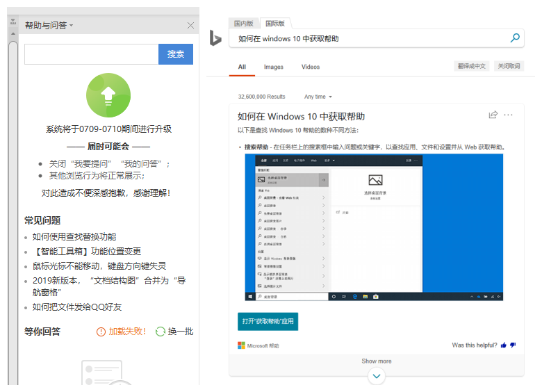The height and width of the screenshot is (392, 542).
Task: Click the blue 搜索 button
Action: pyautogui.click(x=176, y=54)
